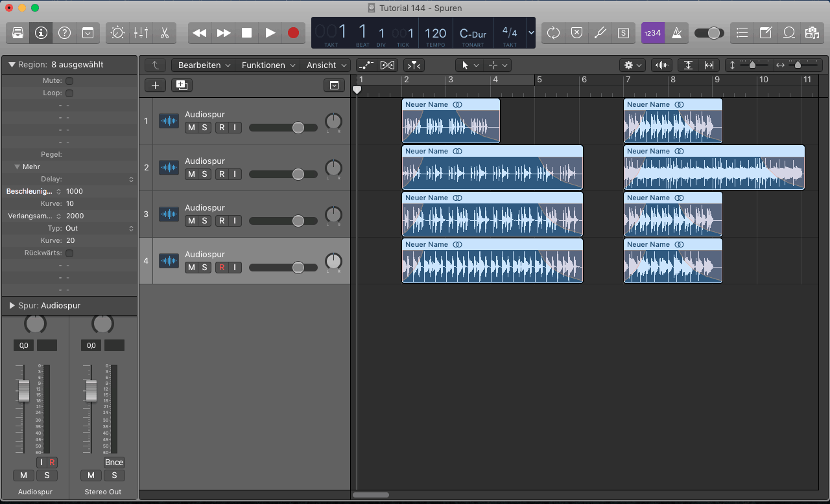
Task: Open the Loop Browser icon
Action: pos(789,33)
